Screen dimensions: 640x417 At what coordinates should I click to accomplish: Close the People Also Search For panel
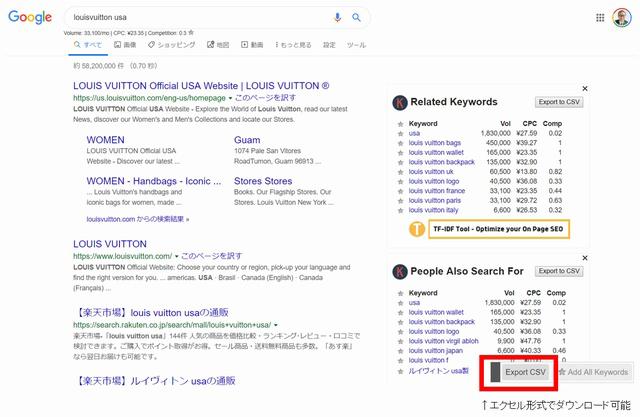tap(585, 258)
